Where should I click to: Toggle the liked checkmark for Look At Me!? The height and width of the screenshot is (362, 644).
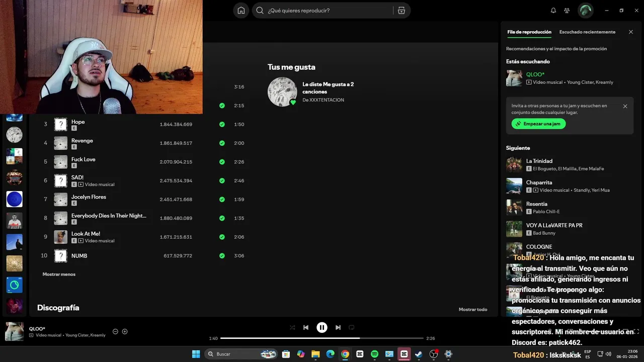click(222, 237)
